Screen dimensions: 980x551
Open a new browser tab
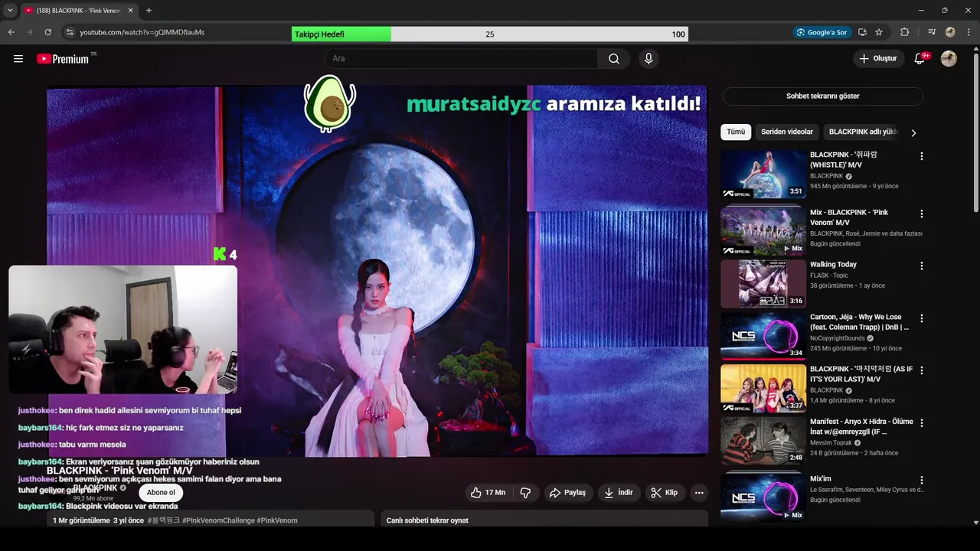tap(149, 11)
